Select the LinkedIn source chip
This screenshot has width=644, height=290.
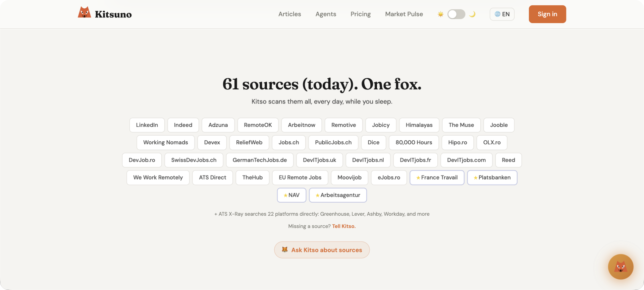[147, 125]
